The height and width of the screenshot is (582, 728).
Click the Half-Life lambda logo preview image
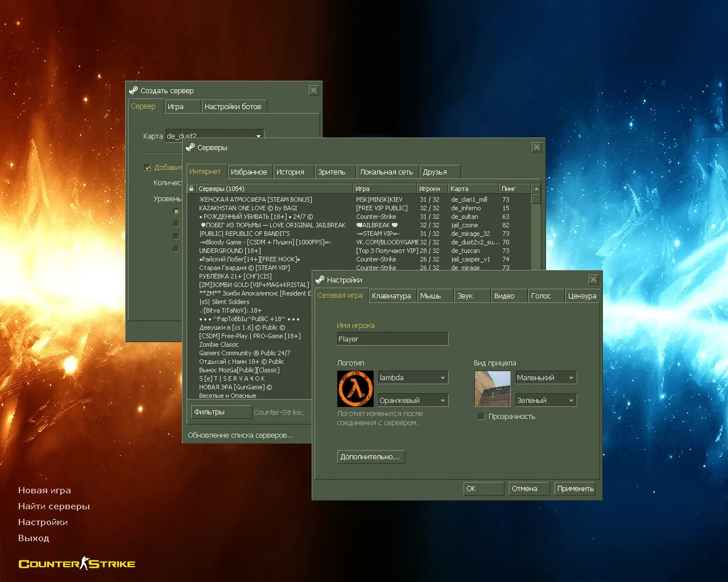[x=355, y=389]
